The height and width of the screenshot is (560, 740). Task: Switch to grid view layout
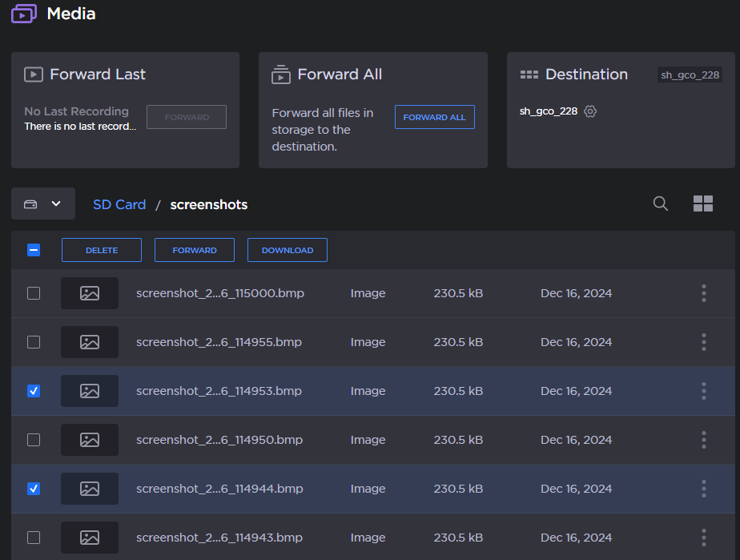click(x=702, y=203)
